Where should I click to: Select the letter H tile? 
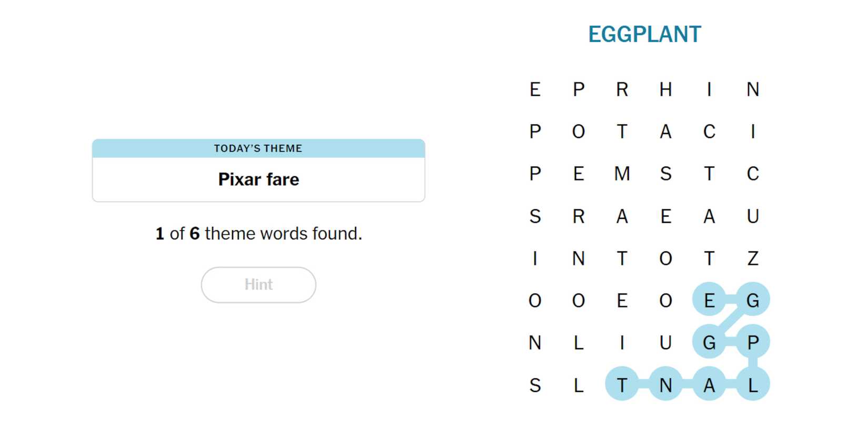point(665,89)
